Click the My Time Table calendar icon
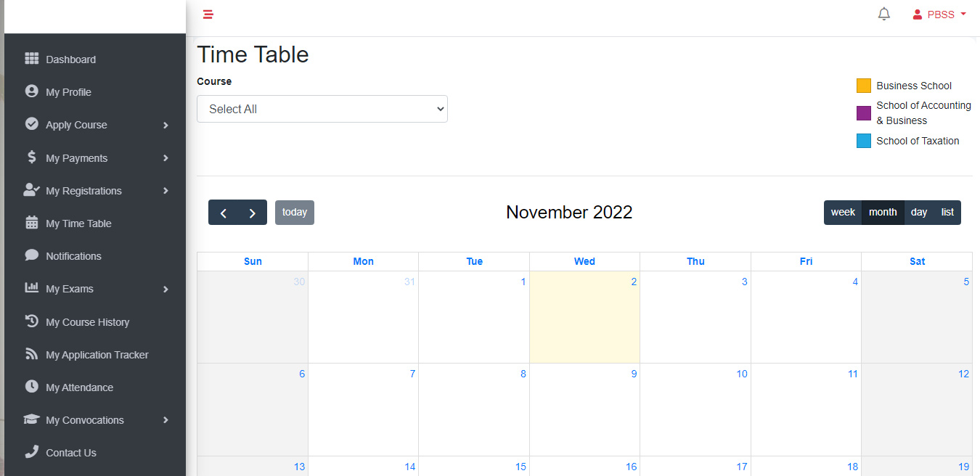Viewport: 980px width, 476px height. pyautogui.click(x=31, y=223)
